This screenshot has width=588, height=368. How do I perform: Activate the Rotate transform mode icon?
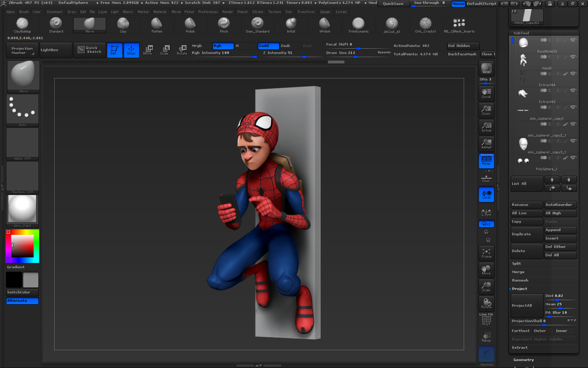182,50
